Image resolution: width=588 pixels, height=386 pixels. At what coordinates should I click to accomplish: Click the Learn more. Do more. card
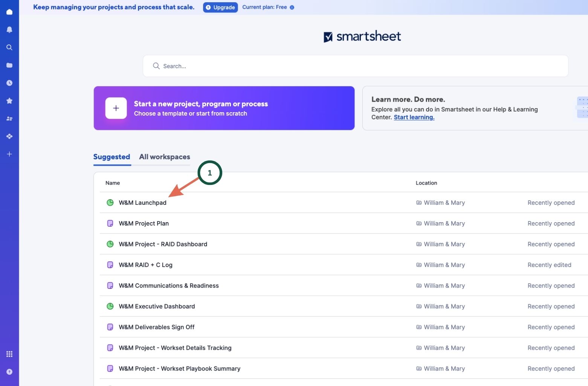[475, 108]
